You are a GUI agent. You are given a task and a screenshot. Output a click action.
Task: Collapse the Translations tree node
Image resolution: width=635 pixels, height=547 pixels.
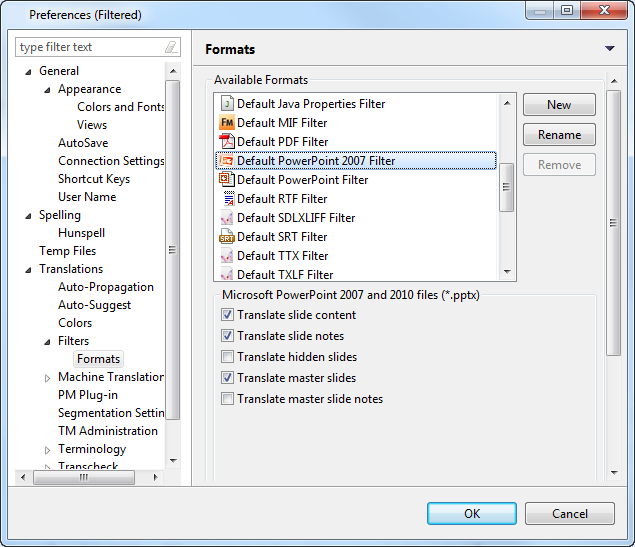pos(28,270)
